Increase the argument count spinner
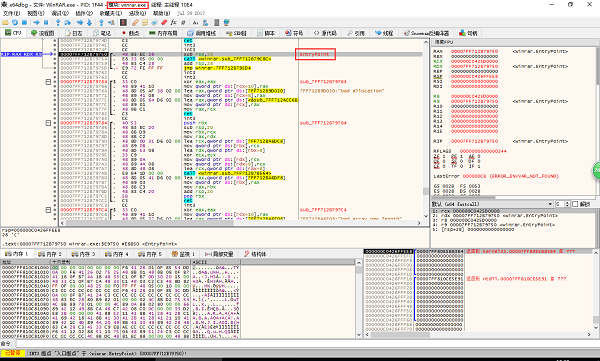Viewport: 600px width, 361px height. (567, 203)
